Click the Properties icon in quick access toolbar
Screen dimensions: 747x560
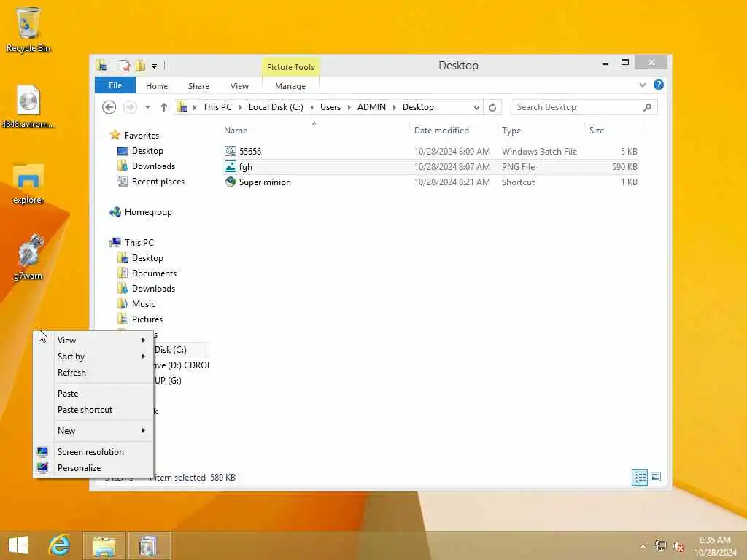click(x=124, y=66)
